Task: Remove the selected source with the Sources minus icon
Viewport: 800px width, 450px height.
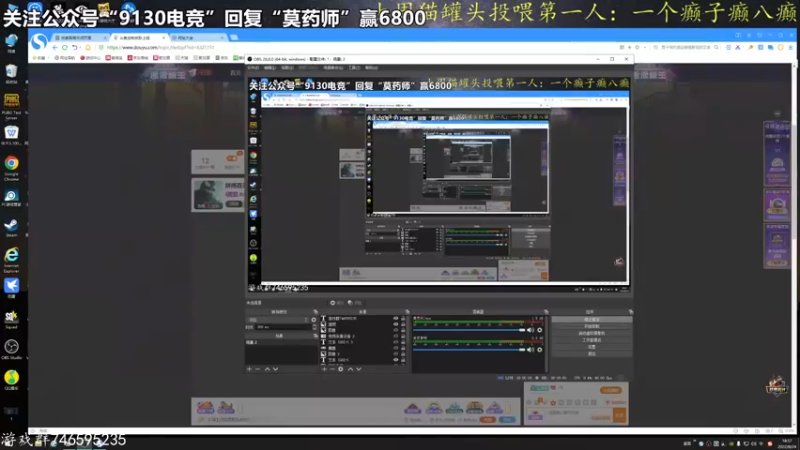Action: pyautogui.click(x=332, y=369)
